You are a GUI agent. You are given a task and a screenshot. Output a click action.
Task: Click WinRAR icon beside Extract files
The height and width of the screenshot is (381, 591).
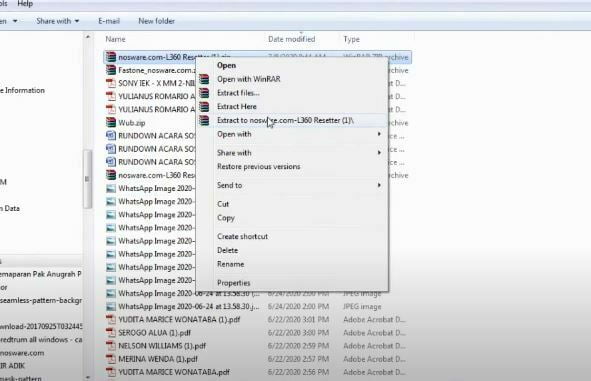(x=204, y=93)
